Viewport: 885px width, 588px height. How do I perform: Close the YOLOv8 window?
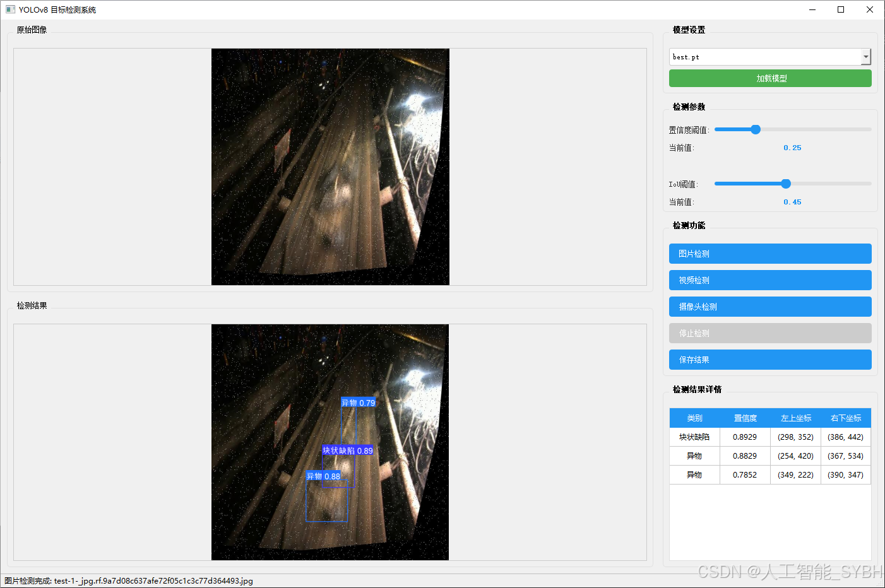[870, 9]
